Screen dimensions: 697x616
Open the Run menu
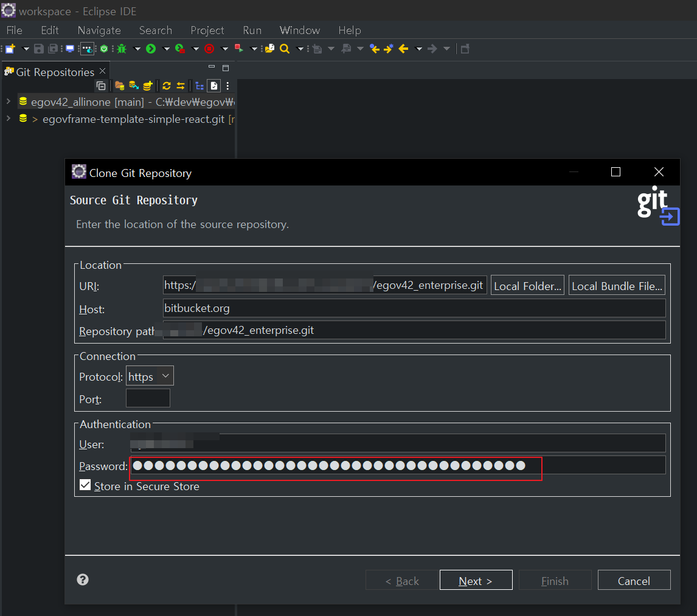point(252,30)
